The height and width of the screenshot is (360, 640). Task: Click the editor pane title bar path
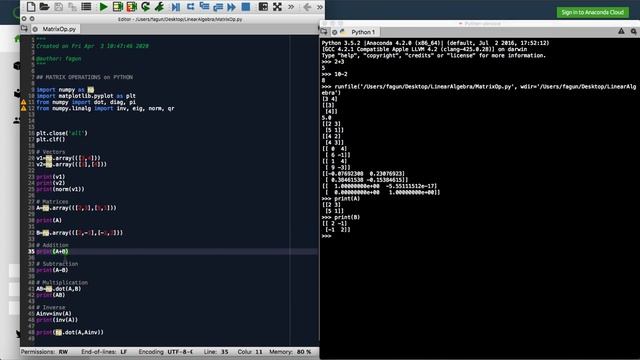[180, 19]
